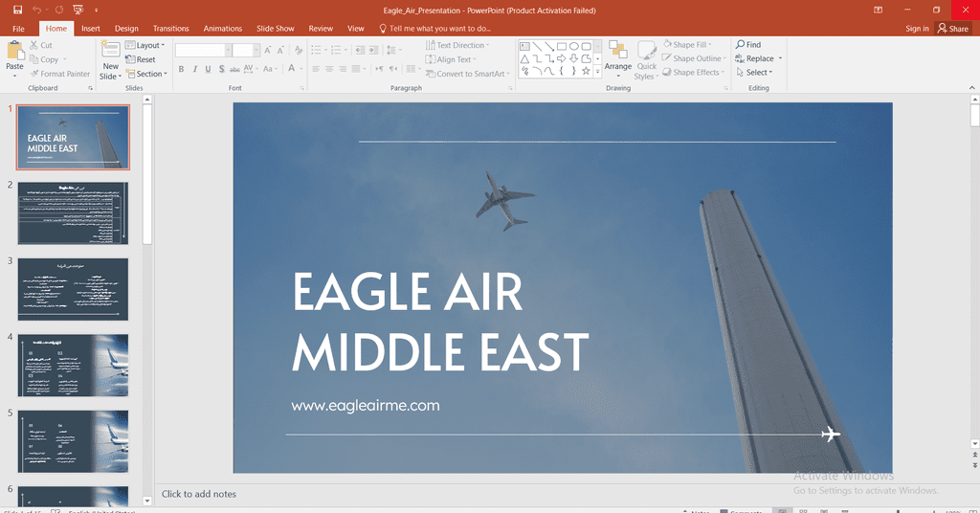Open the Font dialog launcher
The width and height of the screenshot is (980, 513).
pyautogui.click(x=301, y=88)
